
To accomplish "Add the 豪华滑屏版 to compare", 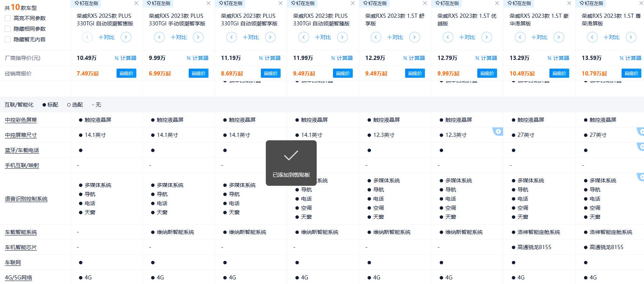I will 540,37.
